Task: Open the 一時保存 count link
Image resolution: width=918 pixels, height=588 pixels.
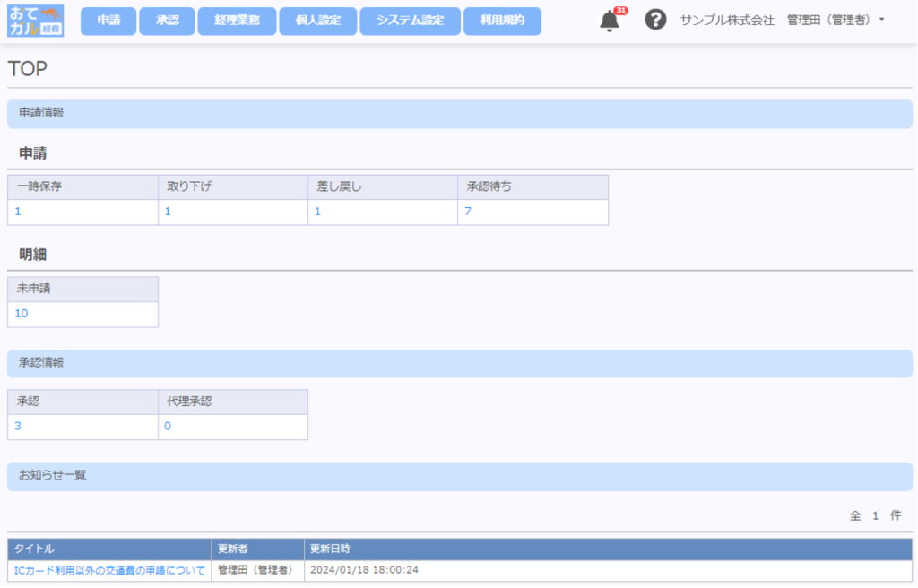Action: click(x=18, y=212)
